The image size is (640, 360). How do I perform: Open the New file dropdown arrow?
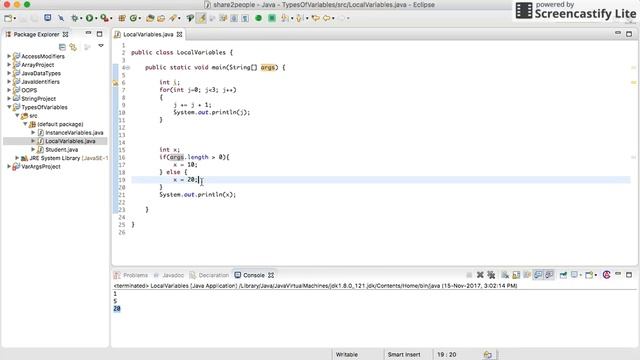click(x=15, y=19)
